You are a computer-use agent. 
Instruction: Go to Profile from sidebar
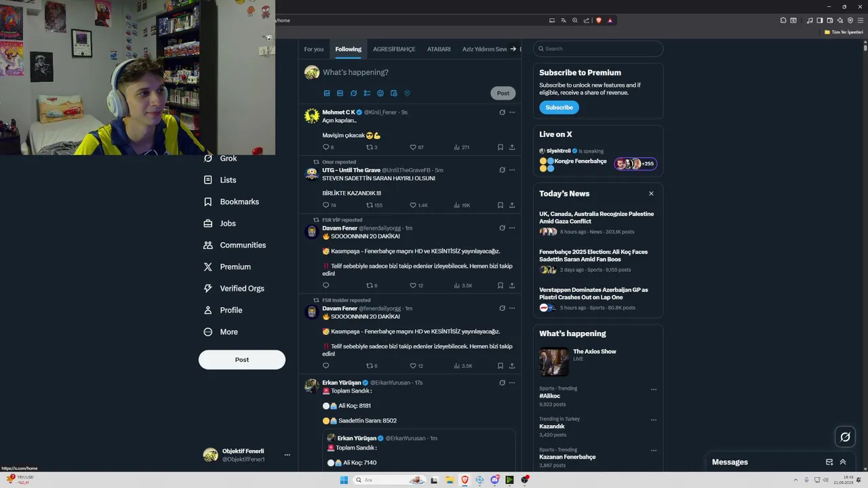(x=223, y=310)
